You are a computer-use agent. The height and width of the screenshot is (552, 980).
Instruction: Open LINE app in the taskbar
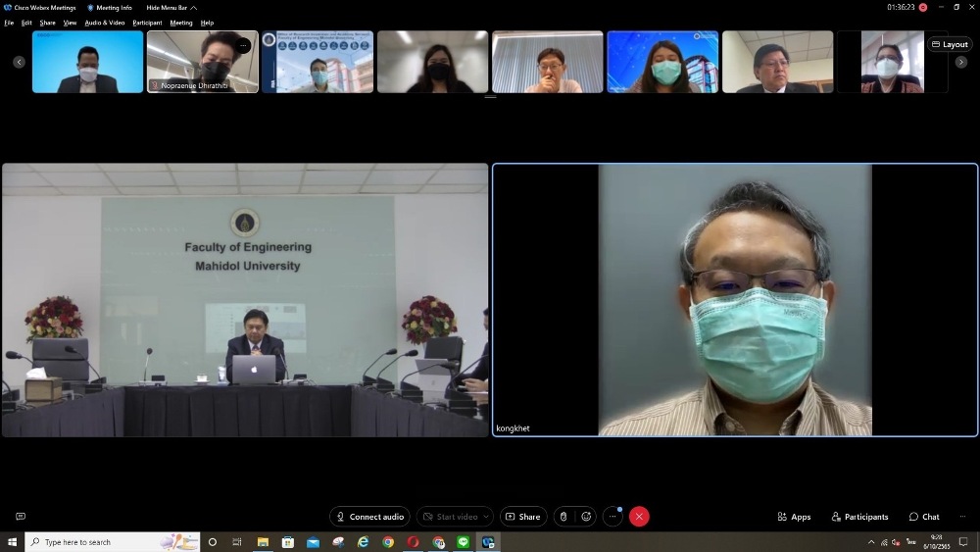[464, 542]
